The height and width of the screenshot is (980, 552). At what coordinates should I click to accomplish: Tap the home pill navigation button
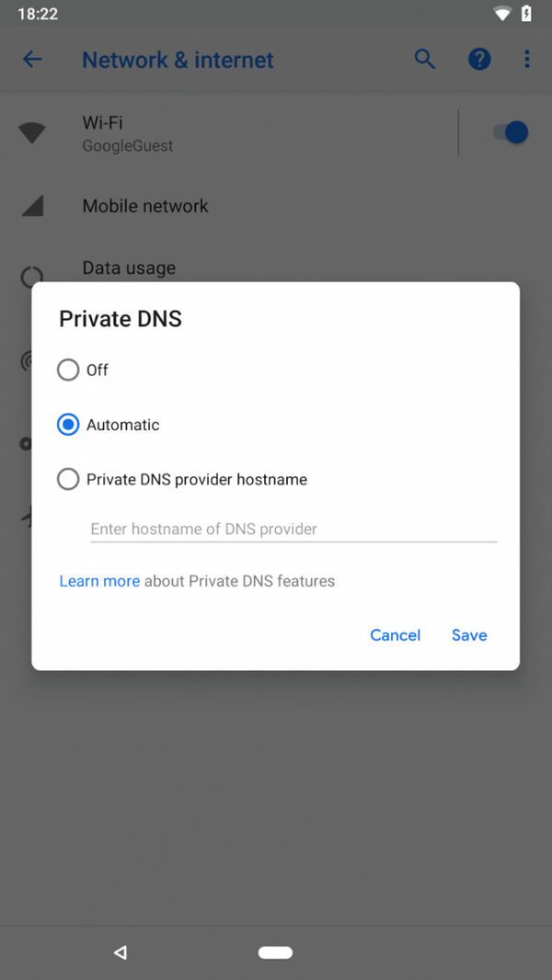275,952
